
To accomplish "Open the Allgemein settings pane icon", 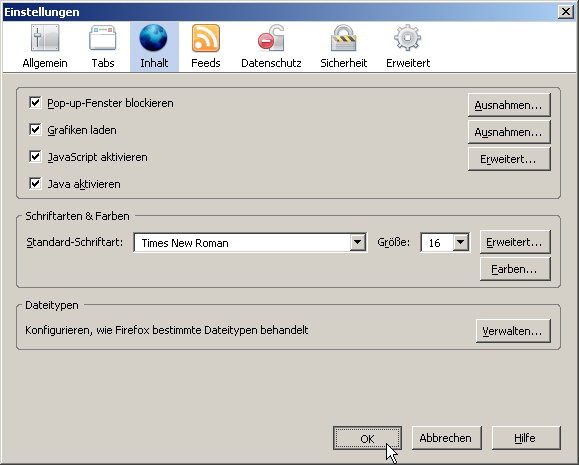I will click(45, 38).
